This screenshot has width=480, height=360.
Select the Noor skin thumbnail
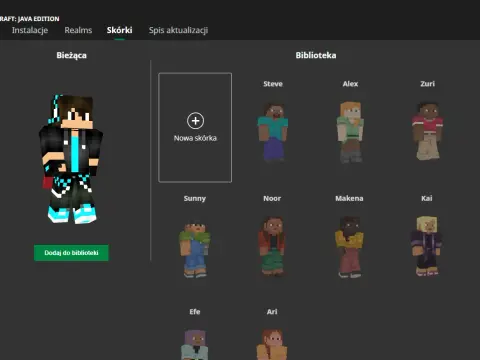[x=272, y=247]
